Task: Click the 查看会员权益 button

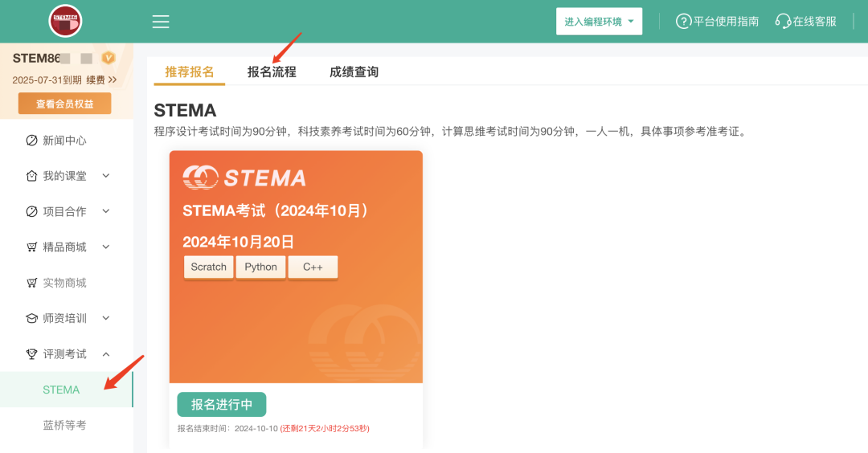Action: [65, 104]
